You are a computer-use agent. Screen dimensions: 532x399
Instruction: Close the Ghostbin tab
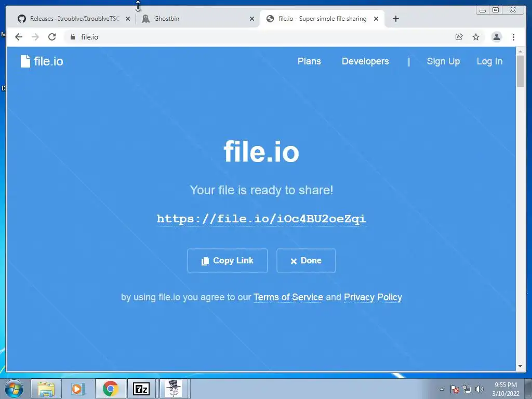[252, 19]
